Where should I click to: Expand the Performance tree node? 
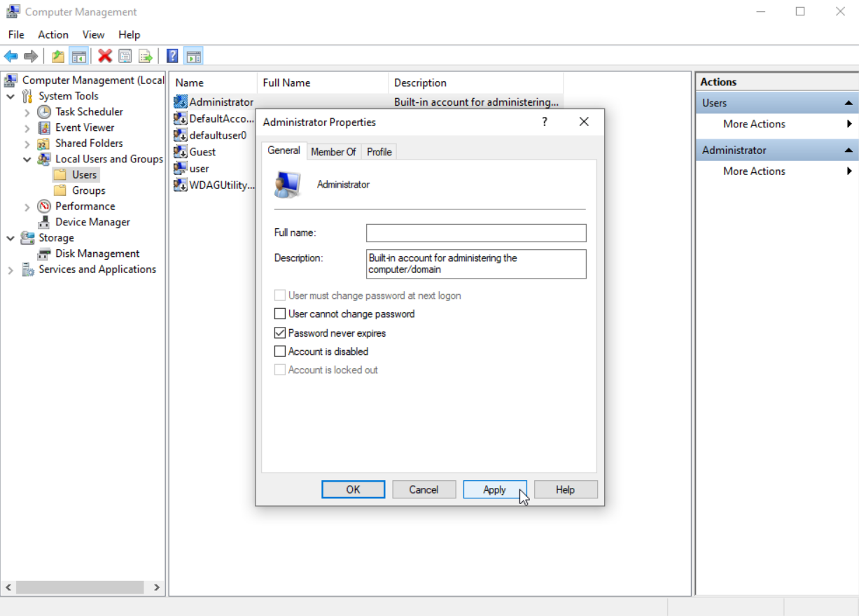tap(27, 206)
